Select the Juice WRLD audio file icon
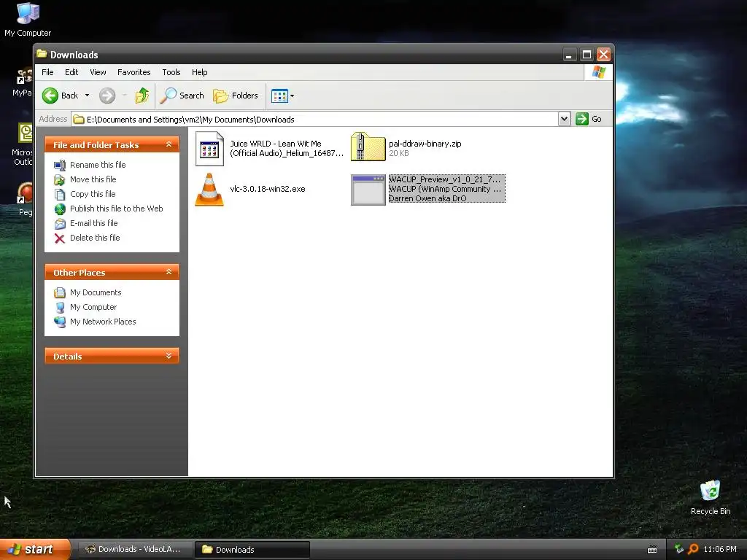Image resolution: width=747 pixels, height=560 pixels. pos(209,149)
